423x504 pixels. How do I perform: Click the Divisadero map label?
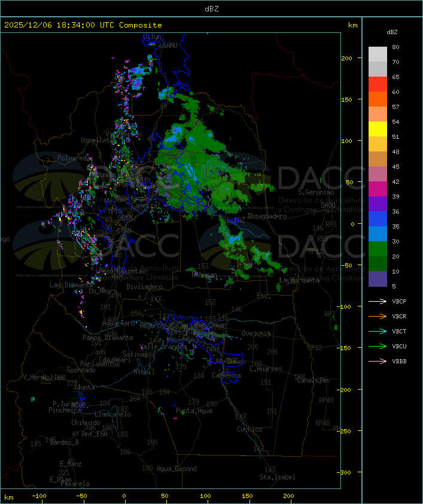pos(145,286)
